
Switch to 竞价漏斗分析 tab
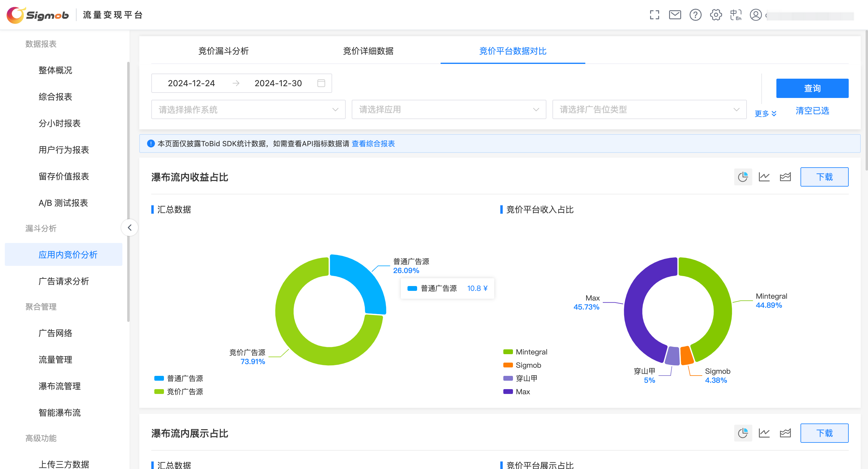click(x=223, y=51)
